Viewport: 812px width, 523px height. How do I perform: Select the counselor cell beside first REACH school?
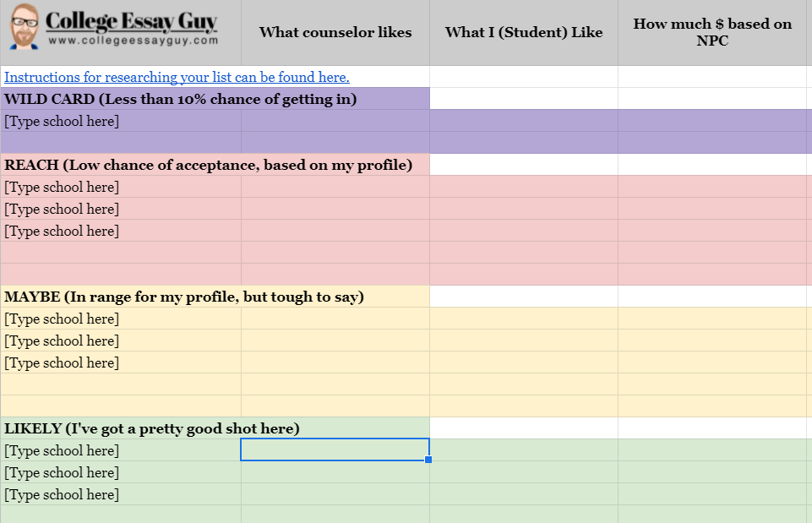[335, 187]
